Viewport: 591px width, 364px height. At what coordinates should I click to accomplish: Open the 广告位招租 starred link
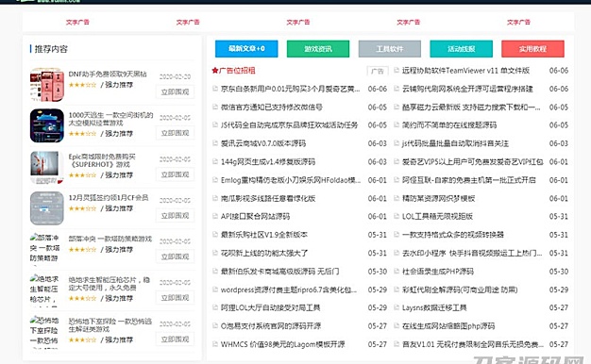[237, 71]
